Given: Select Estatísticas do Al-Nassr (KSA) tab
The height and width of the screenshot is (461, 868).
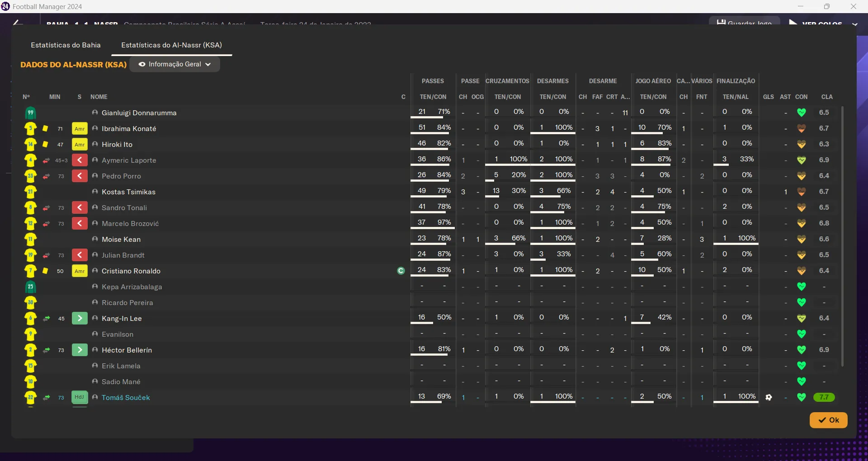Looking at the screenshot, I should pos(171,45).
